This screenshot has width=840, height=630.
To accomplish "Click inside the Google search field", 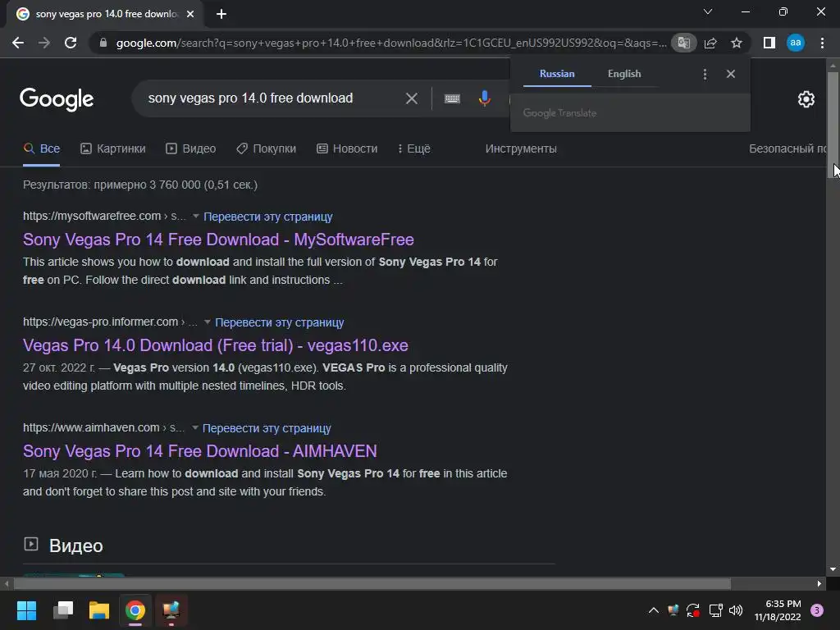I will 268,98.
